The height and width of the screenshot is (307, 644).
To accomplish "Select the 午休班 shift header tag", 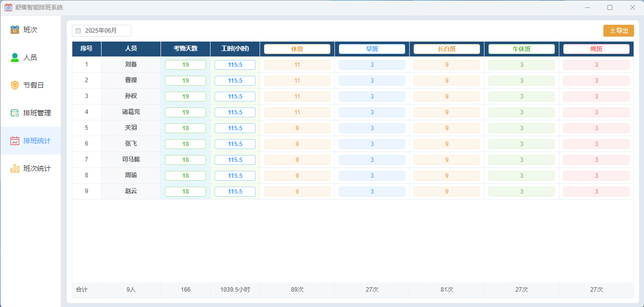I will [x=521, y=49].
